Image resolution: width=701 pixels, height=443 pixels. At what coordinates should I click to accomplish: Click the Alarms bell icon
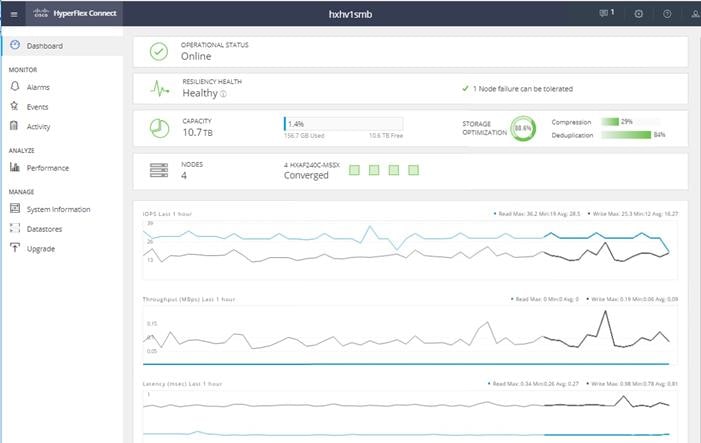pos(15,86)
